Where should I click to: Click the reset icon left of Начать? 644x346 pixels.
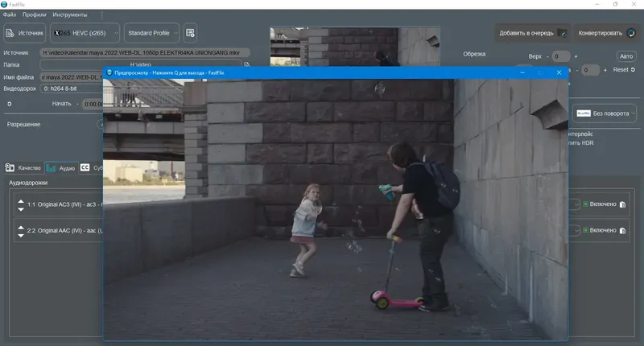point(10,104)
